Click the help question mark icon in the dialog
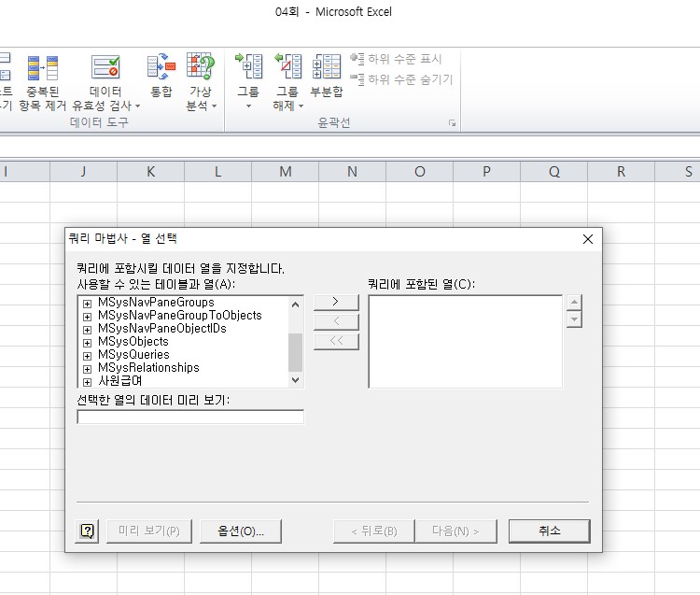Image resolution: width=700 pixels, height=595 pixels. coord(88,531)
